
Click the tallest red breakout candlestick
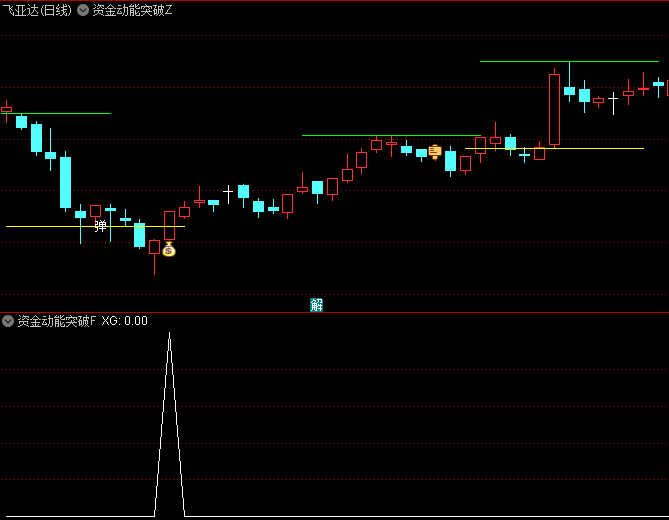point(554,109)
